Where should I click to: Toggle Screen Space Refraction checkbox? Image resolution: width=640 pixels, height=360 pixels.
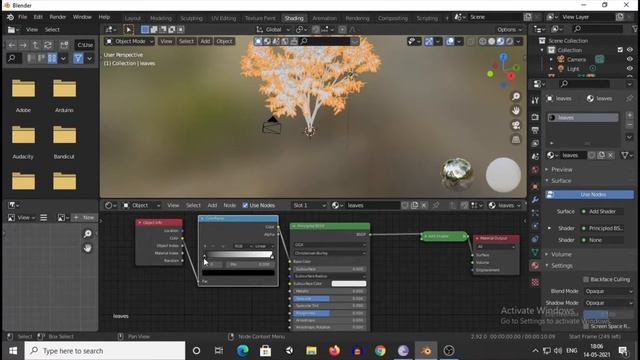click(586, 326)
